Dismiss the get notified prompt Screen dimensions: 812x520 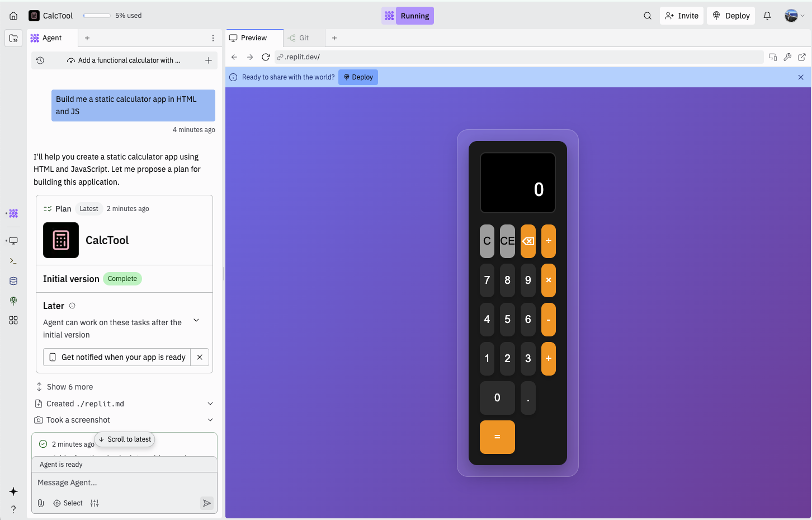point(200,357)
